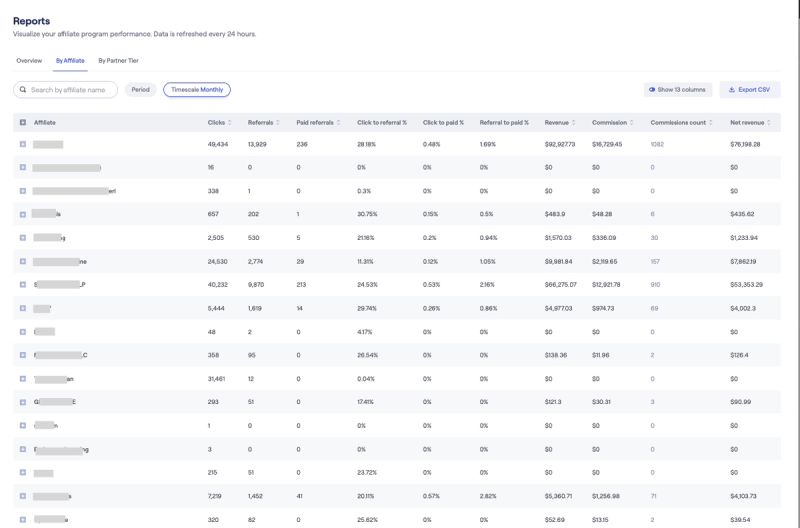800x528 pixels.
Task: Open commissions count link 30
Action: point(654,238)
